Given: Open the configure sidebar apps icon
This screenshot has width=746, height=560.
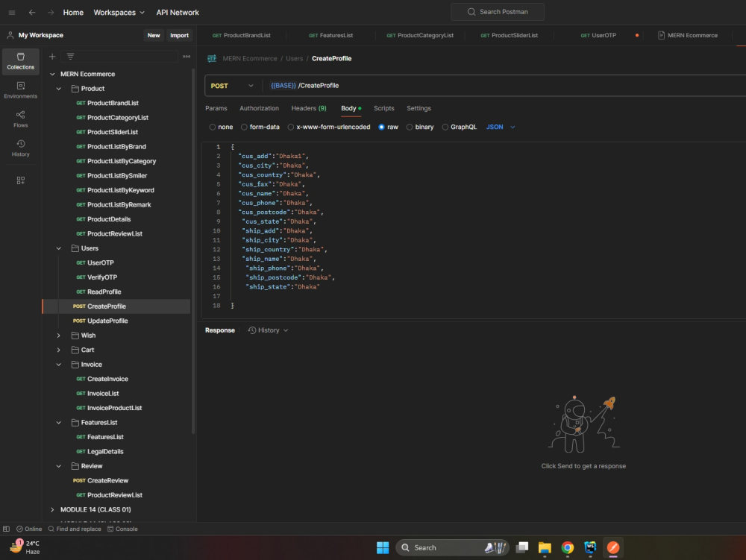Looking at the screenshot, I should pos(20,180).
